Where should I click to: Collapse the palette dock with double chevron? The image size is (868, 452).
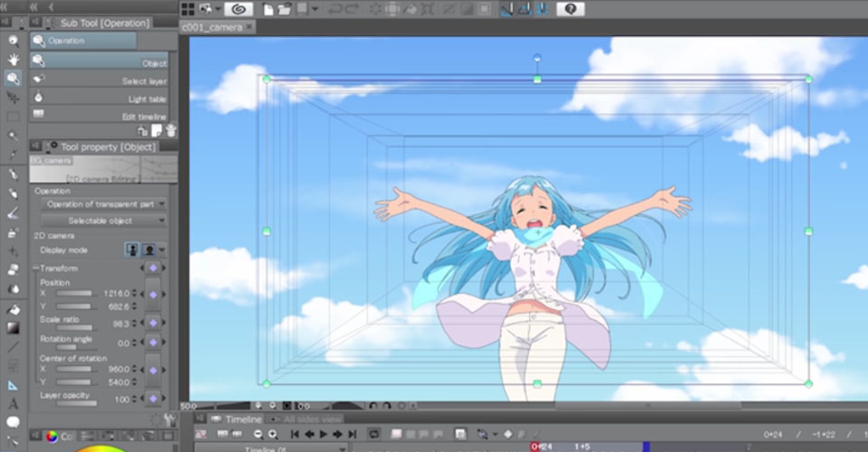[33, 7]
